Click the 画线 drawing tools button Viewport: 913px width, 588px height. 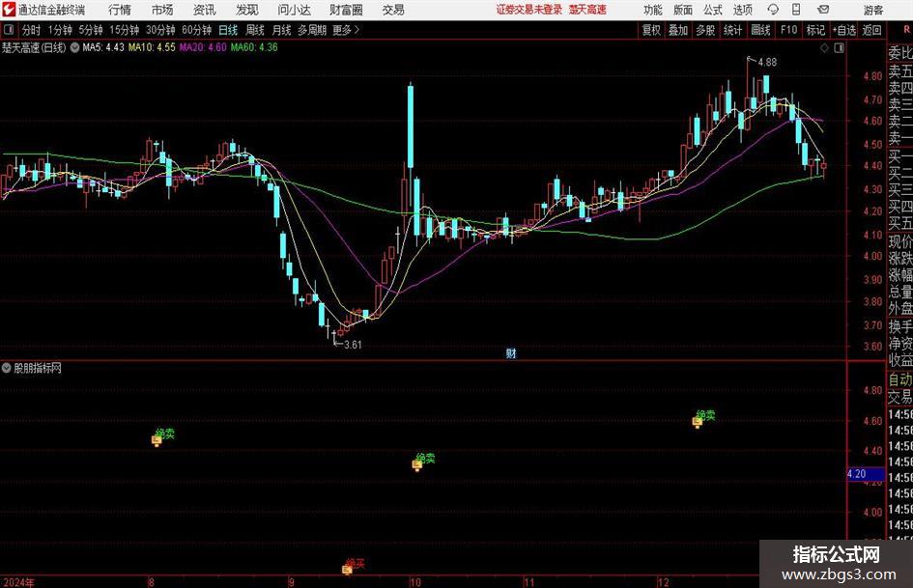coord(760,30)
